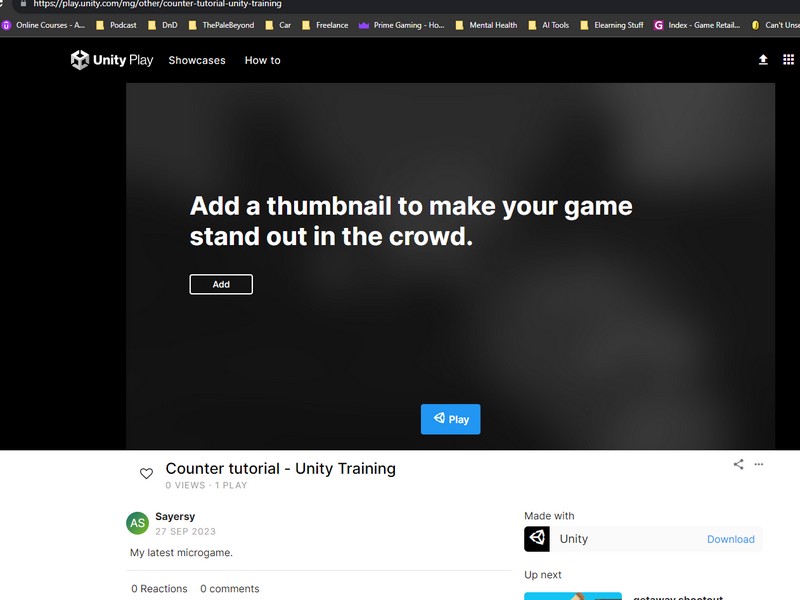Click the 27 SEP 2023 date text
This screenshot has height=600, width=800.
click(185, 532)
